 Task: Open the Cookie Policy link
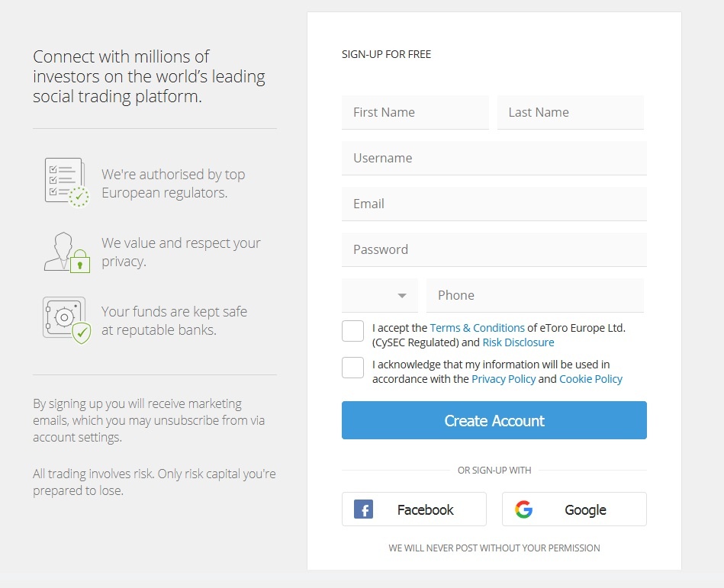[x=590, y=378]
